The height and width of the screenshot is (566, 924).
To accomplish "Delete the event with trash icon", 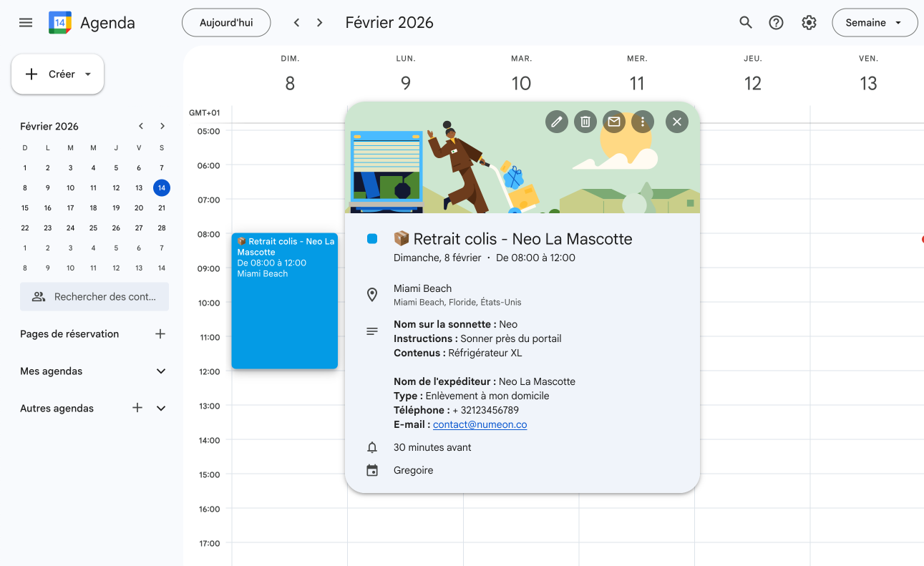I will tap(585, 122).
